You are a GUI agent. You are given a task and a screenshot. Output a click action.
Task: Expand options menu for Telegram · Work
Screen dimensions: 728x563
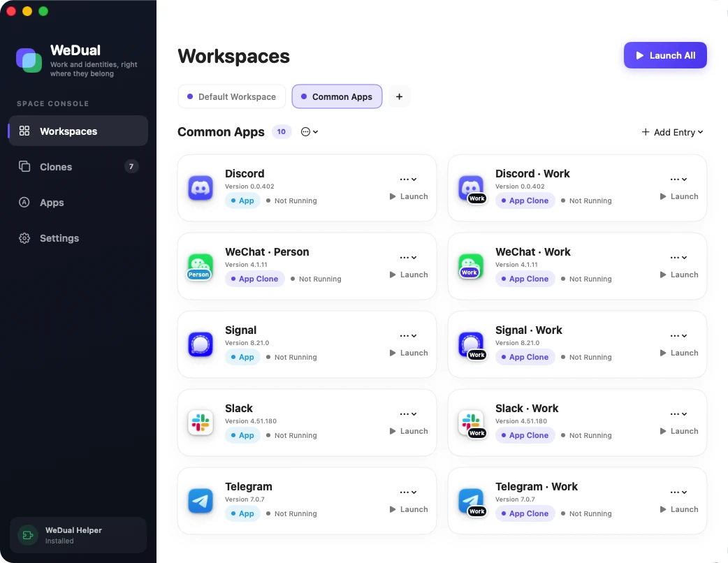(x=678, y=492)
